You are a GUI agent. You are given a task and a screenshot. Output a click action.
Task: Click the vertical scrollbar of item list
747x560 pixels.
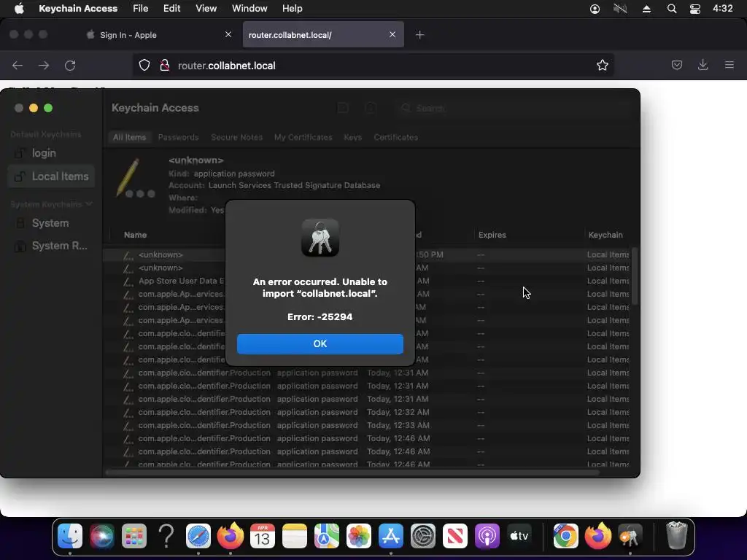634,276
